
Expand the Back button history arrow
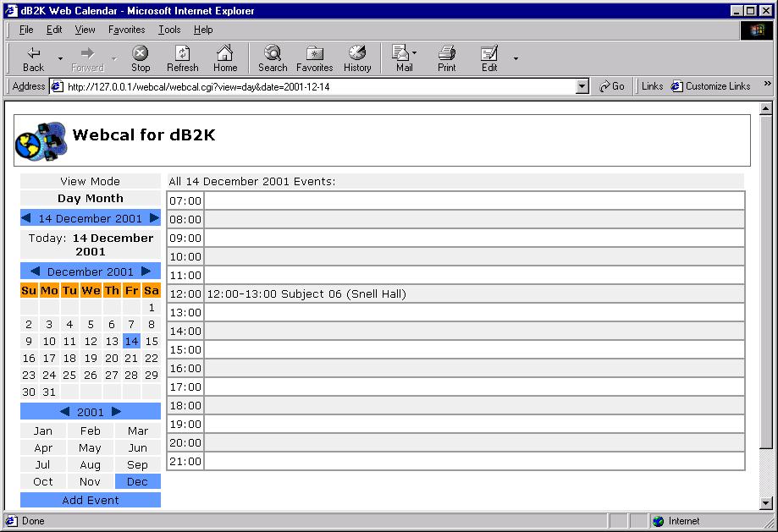coord(60,58)
